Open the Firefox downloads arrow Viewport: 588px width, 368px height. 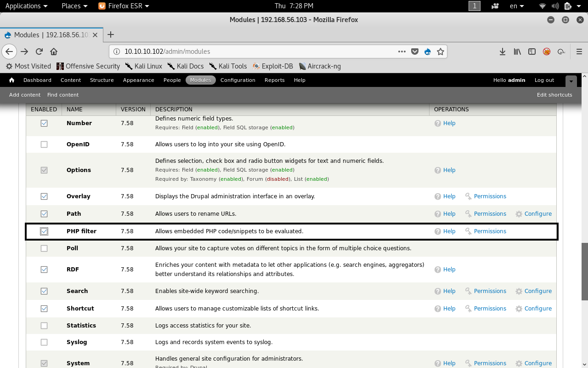(x=503, y=52)
